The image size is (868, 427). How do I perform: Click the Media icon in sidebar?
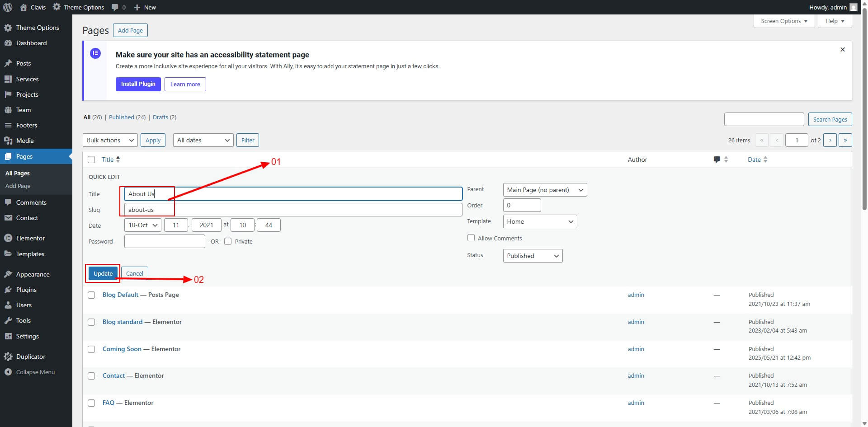tap(8, 141)
